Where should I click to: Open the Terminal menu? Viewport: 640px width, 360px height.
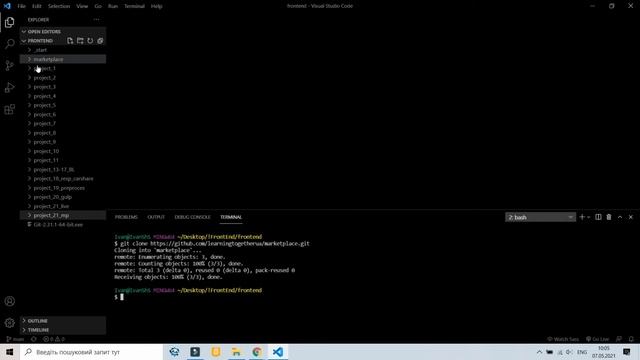134,6
